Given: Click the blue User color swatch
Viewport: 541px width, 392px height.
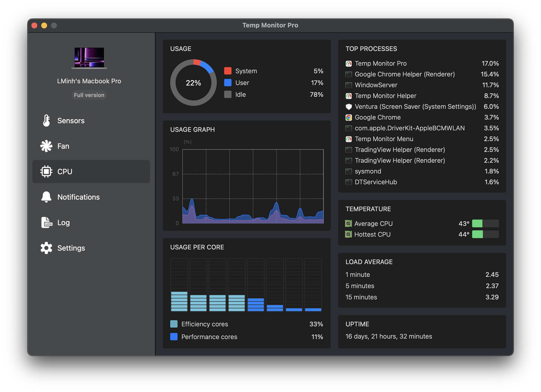Looking at the screenshot, I should click(228, 83).
